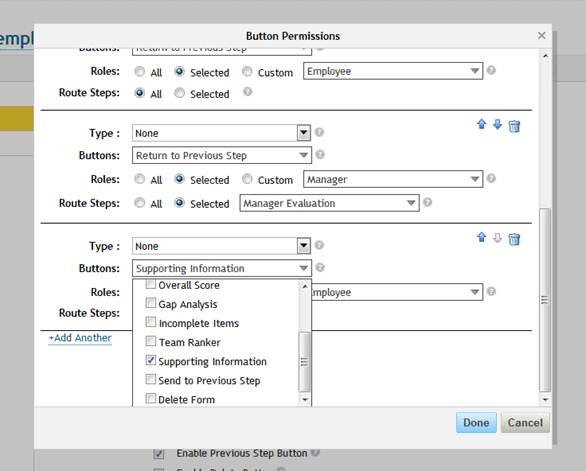
Task: Click disabled down arrow of last block
Action: pos(497,237)
